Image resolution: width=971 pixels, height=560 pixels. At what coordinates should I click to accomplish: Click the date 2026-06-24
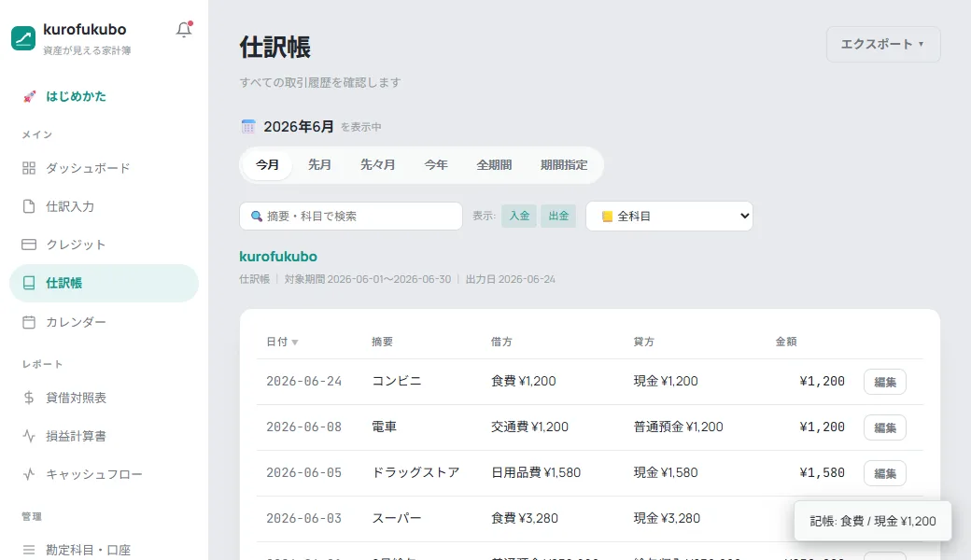304,381
